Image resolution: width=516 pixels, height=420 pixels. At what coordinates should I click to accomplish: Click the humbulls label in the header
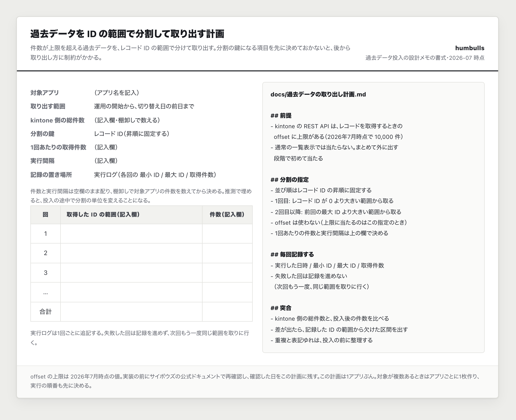click(x=469, y=48)
